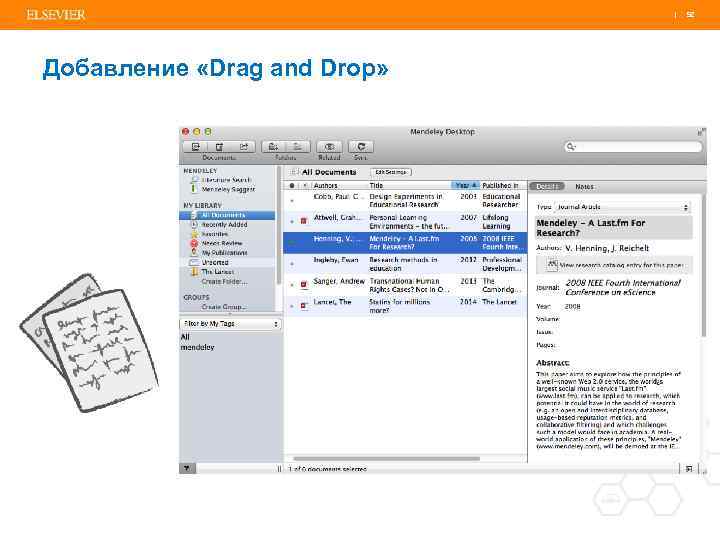Select Recently Added in sidebar

[227, 225]
